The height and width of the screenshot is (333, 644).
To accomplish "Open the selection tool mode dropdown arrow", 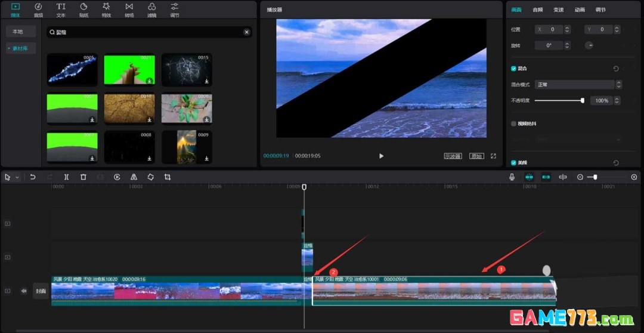I will pyautogui.click(x=17, y=177).
